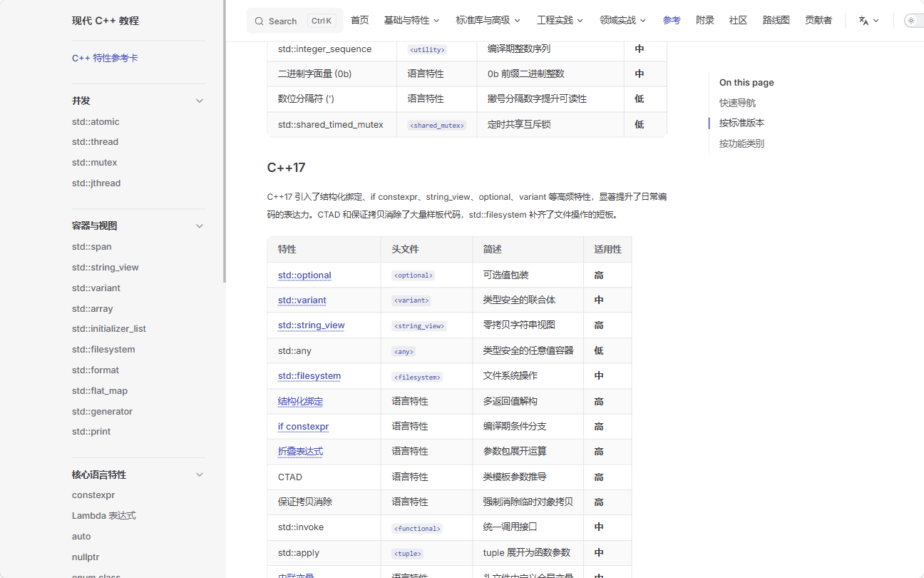Expand the 基础与特性 nav dropdown

(x=411, y=20)
